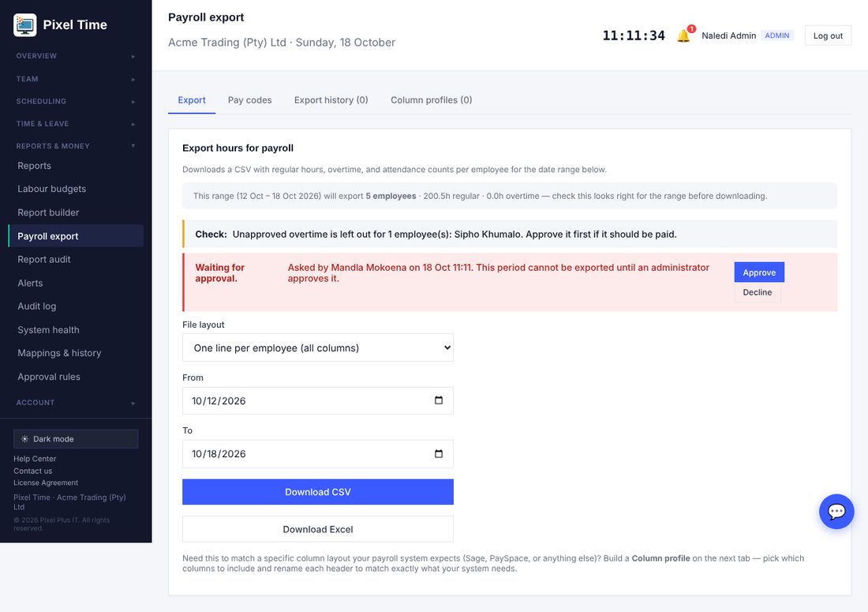The width and height of the screenshot is (868, 612).
Task: Switch to the Export tab
Action: (x=192, y=100)
